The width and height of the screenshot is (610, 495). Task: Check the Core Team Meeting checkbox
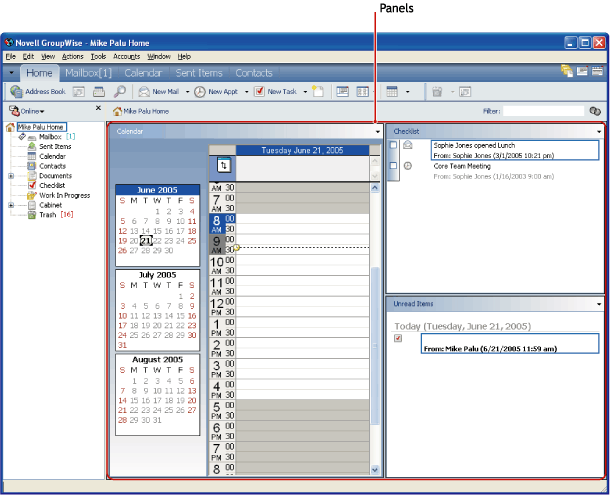[x=393, y=166]
